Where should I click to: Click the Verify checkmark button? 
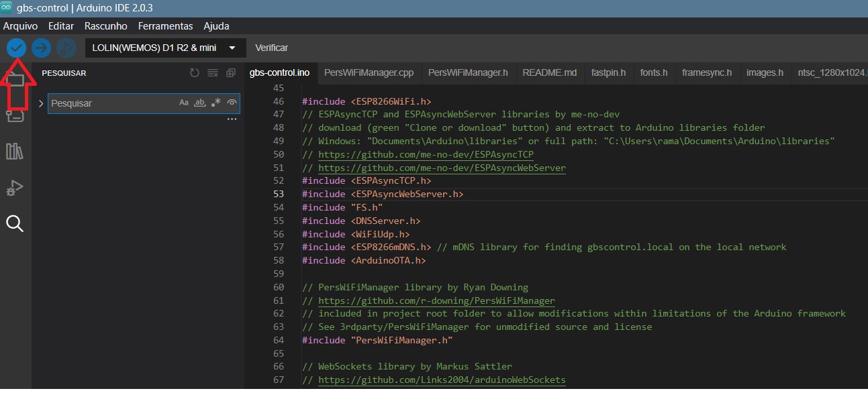(x=16, y=48)
